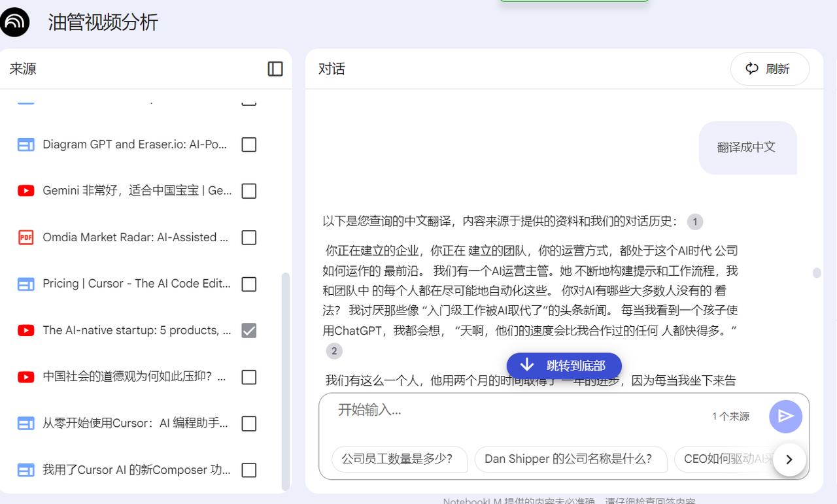Check the 从零开始使用Cursor source checkbox
Image resolution: width=837 pixels, height=504 pixels.
point(248,424)
